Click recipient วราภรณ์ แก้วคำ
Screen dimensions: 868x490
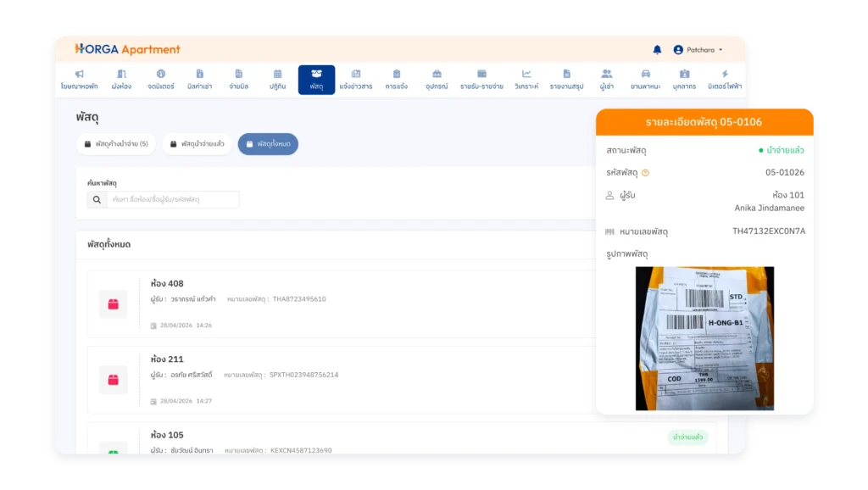pos(193,299)
